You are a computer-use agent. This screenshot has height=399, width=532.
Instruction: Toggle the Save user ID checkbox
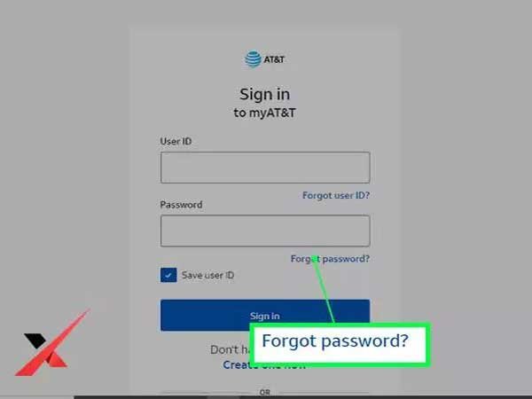point(168,275)
